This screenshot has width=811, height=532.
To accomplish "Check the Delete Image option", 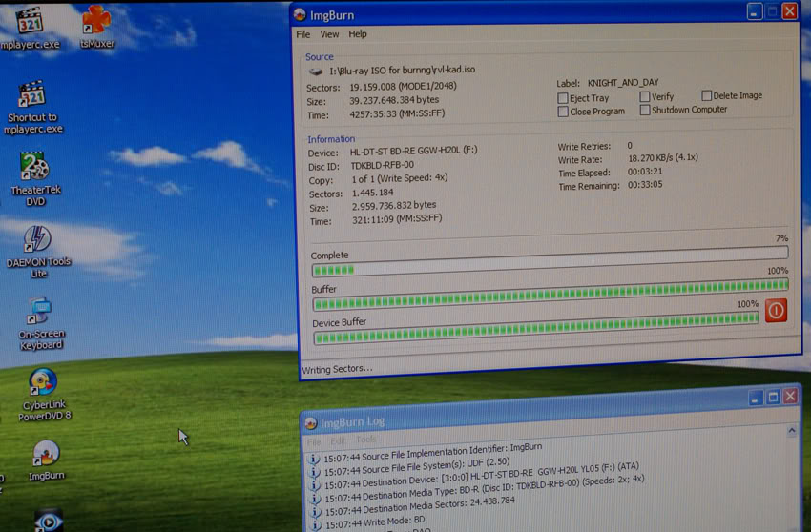I will tap(707, 95).
